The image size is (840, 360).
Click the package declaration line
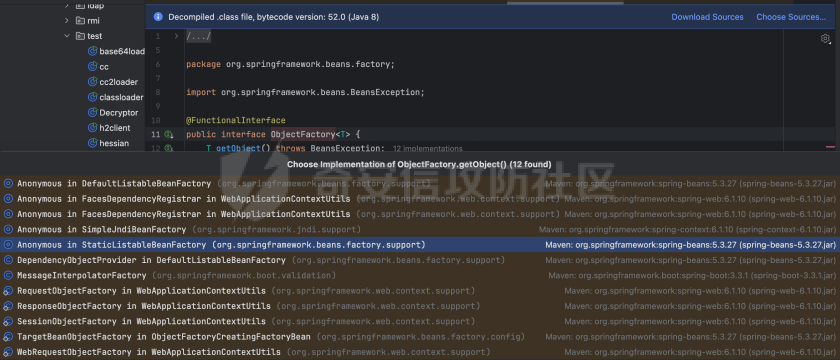click(290, 64)
